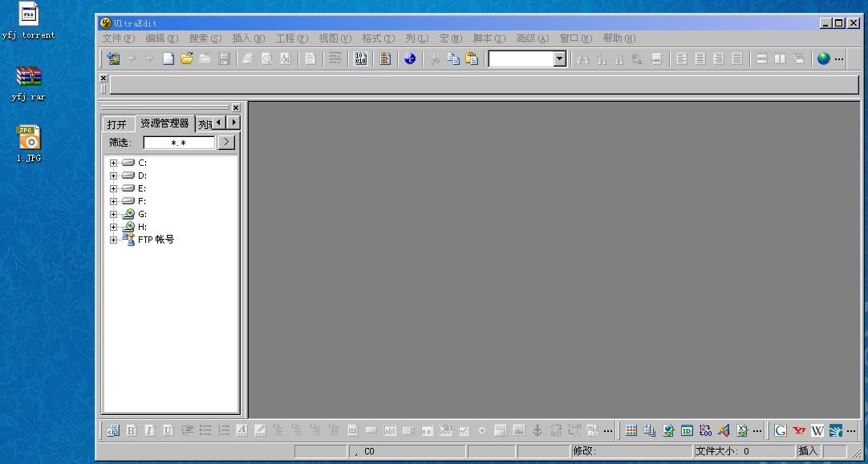This screenshot has height=464, width=868.
Task: Click the HTML Bold B icon
Action: tap(132, 430)
